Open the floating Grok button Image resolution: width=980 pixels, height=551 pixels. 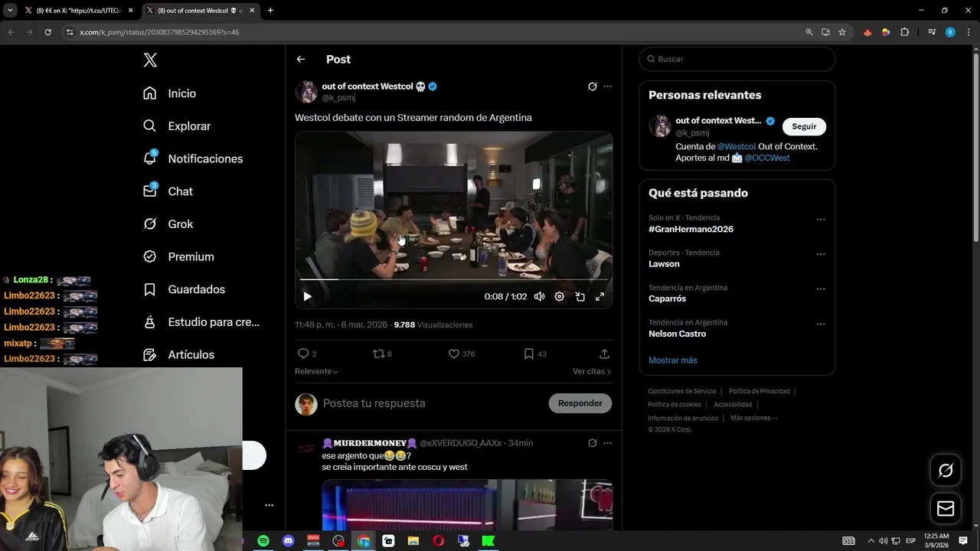pos(946,471)
